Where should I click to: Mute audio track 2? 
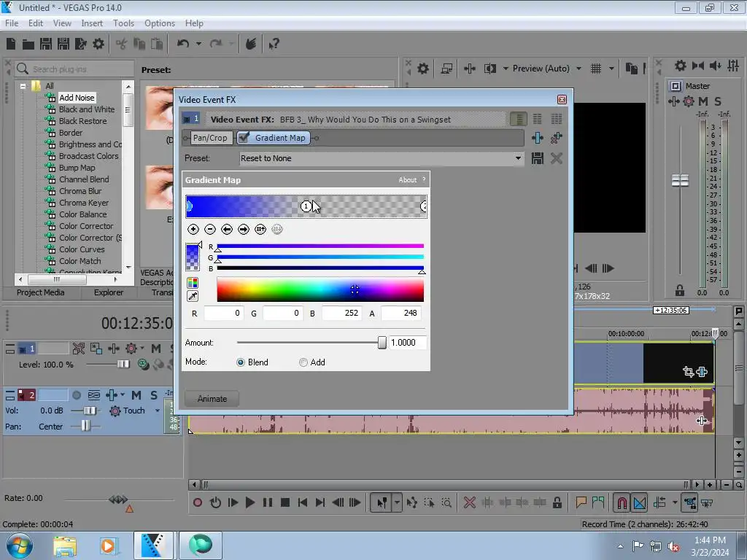coord(136,395)
